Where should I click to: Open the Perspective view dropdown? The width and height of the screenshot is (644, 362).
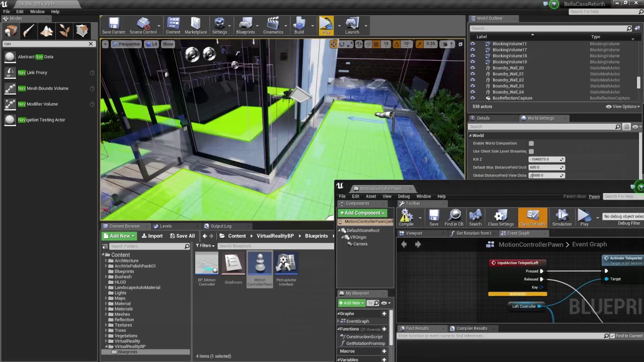(x=126, y=44)
